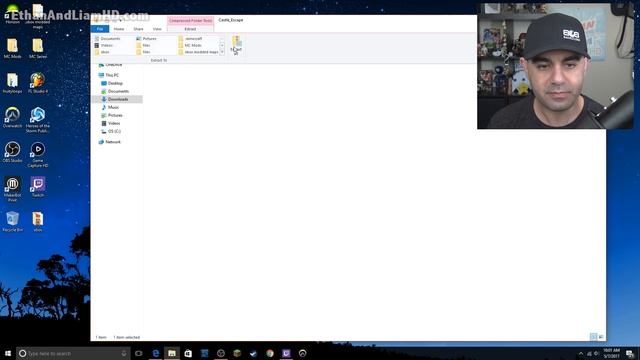Open Twitch from the taskbar
The width and height of the screenshot is (640, 360).
pyautogui.click(x=286, y=353)
